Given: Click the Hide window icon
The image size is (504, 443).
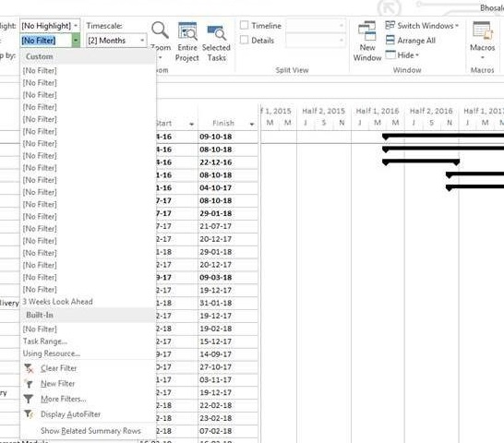Looking at the screenshot, I should (x=390, y=54).
